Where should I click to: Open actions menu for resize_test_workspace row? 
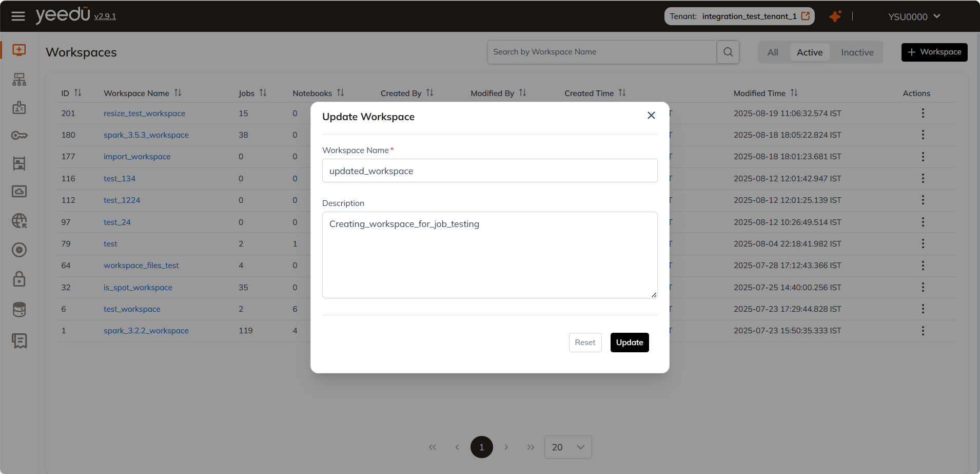pyautogui.click(x=923, y=113)
